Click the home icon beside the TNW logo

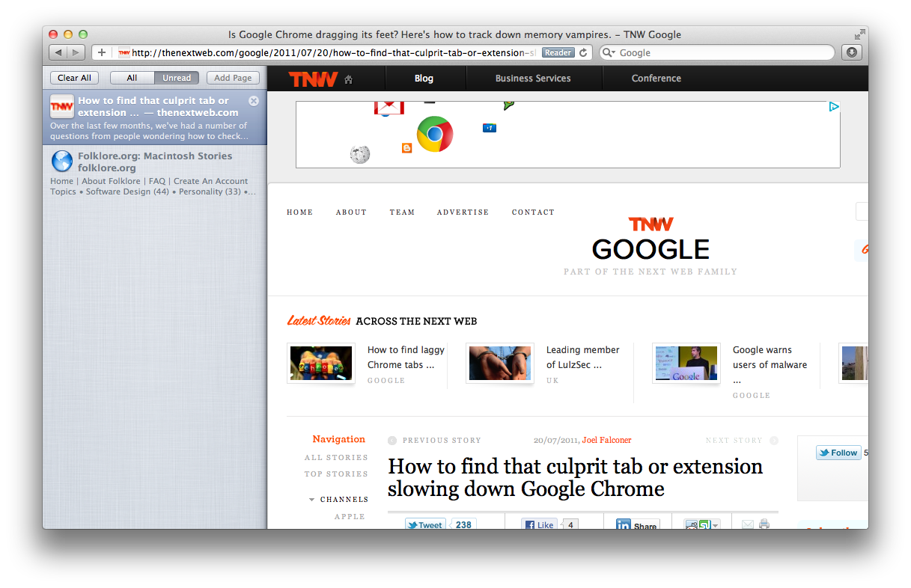click(348, 79)
